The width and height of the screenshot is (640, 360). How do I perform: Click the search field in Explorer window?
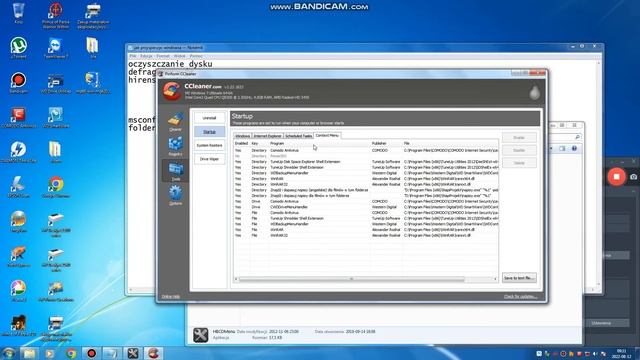[566, 137]
